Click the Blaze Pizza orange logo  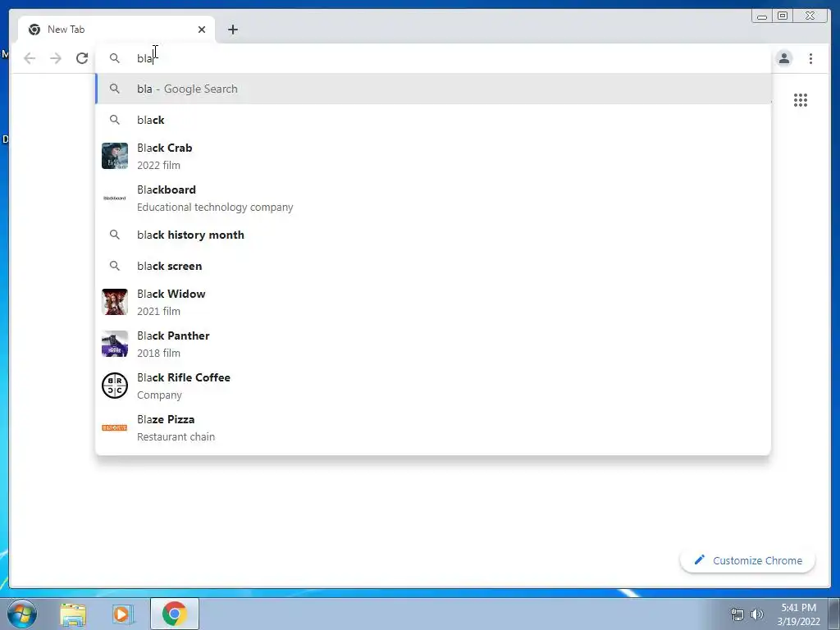[x=115, y=427]
